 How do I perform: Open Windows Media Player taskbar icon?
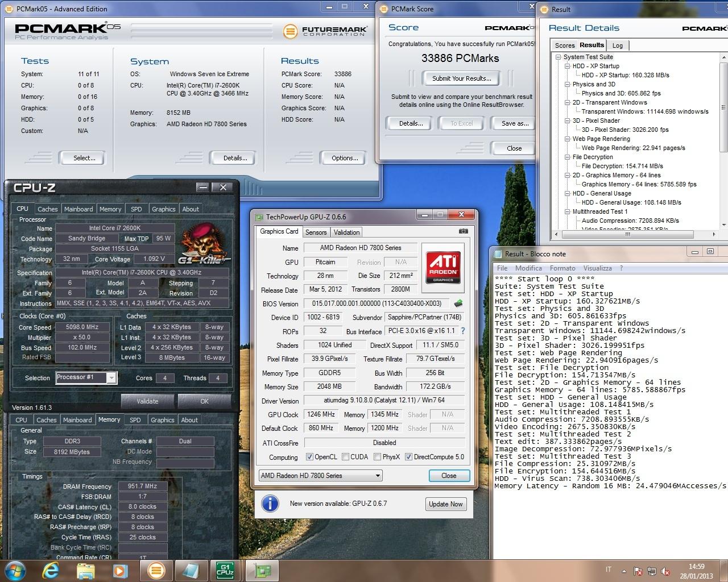coord(120,571)
